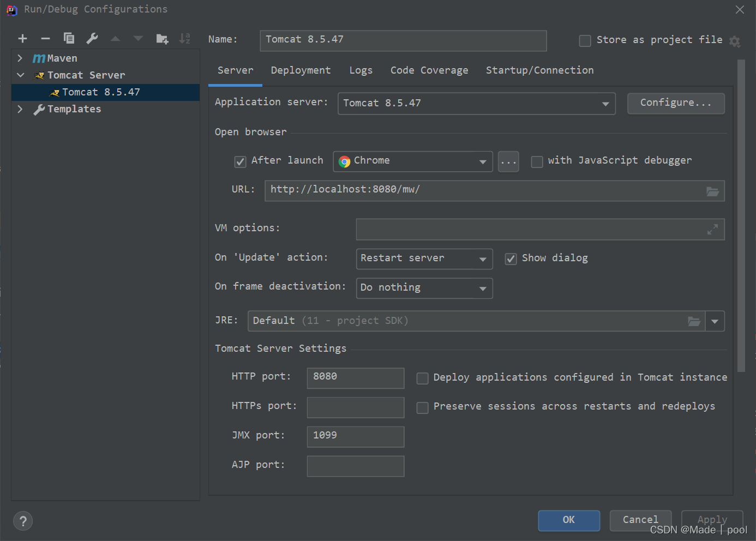Open help with the question mark icon
Image resolution: width=756 pixels, height=541 pixels.
pyautogui.click(x=23, y=521)
